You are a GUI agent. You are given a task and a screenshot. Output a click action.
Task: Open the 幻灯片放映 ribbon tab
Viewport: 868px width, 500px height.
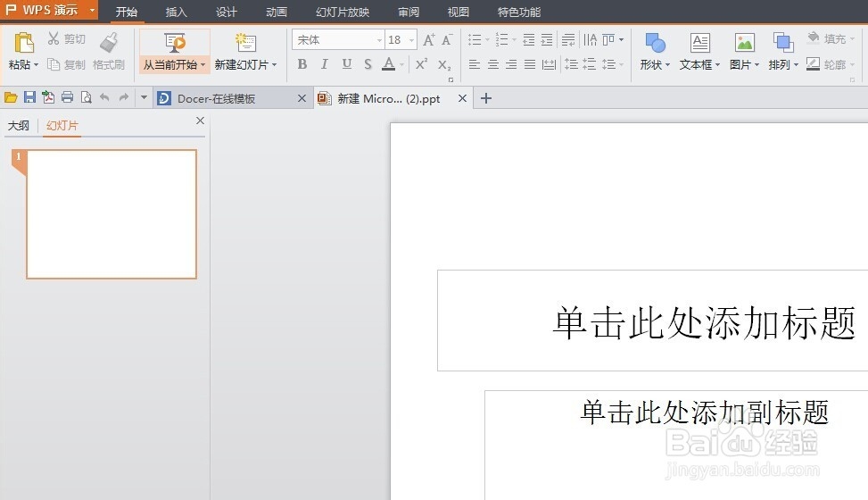click(343, 12)
